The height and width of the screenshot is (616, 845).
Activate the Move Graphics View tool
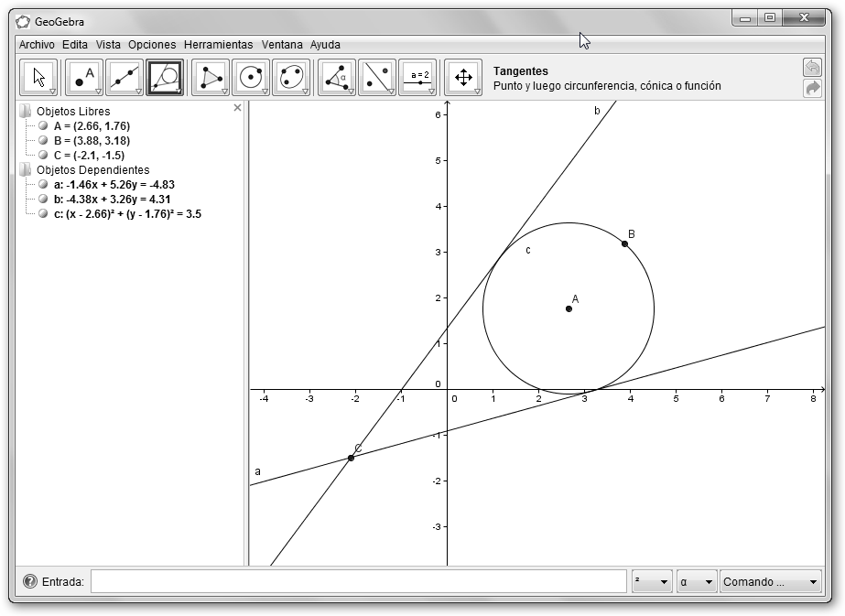click(462, 78)
